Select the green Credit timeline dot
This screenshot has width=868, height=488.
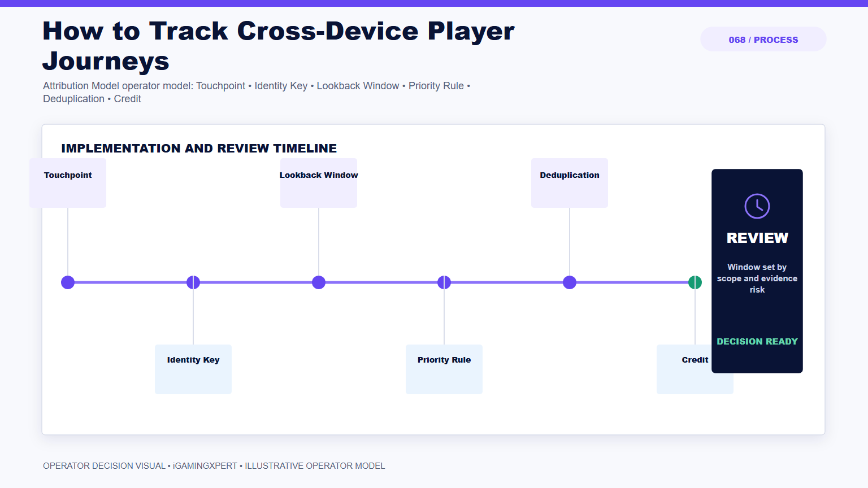point(695,282)
